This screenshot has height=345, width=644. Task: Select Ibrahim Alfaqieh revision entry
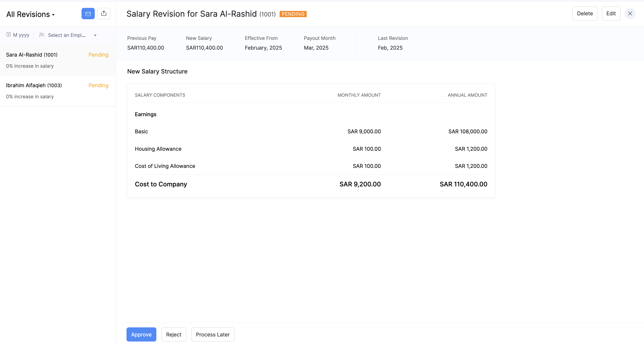(34, 85)
